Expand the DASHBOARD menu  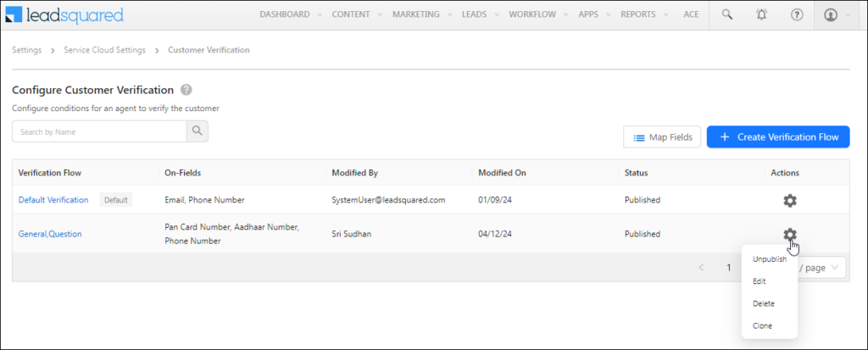click(290, 15)
